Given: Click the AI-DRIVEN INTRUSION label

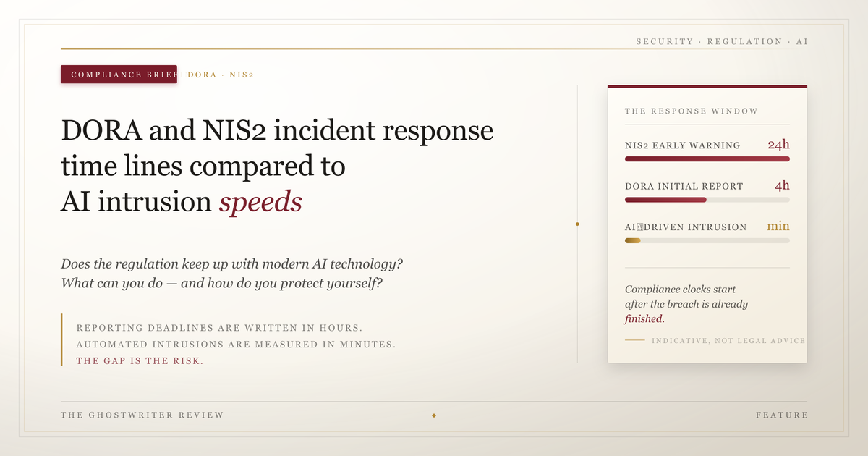Looking at the screenshot, I should 686,227.
